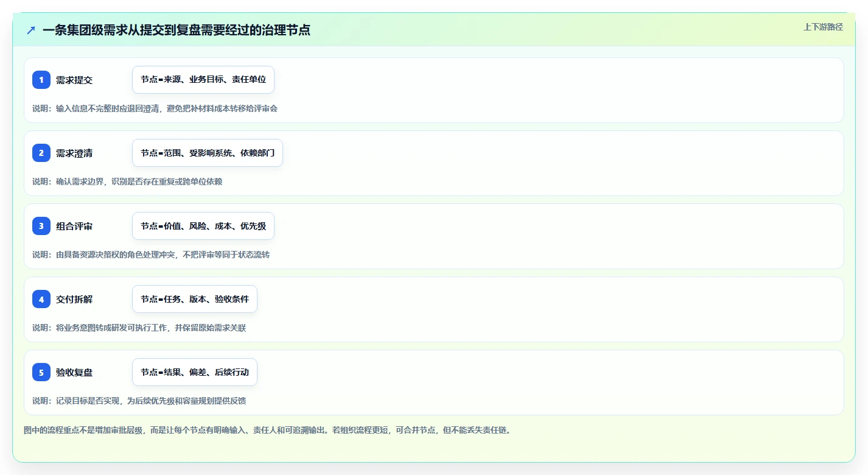Click the 验收复盘 step title

[x=74, y=372]
